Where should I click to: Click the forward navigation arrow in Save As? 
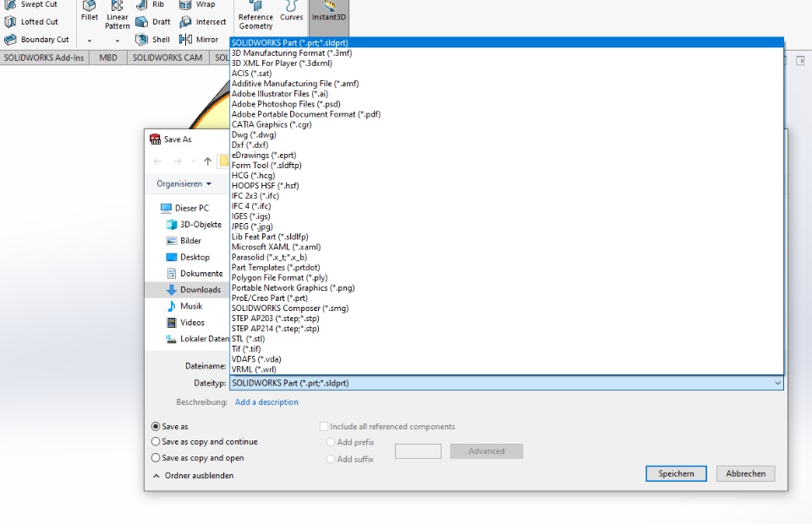pyautogui.click(x=178, y=161)
